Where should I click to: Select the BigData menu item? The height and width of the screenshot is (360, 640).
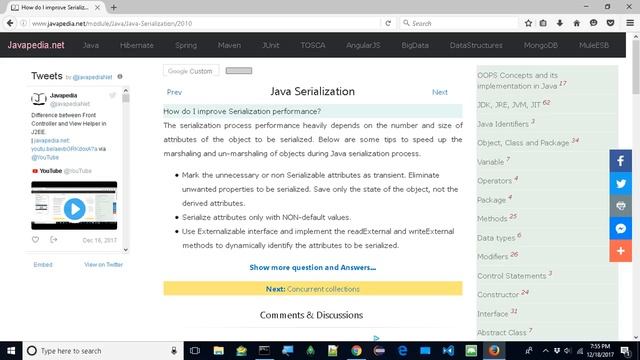(x=415, y=45)
